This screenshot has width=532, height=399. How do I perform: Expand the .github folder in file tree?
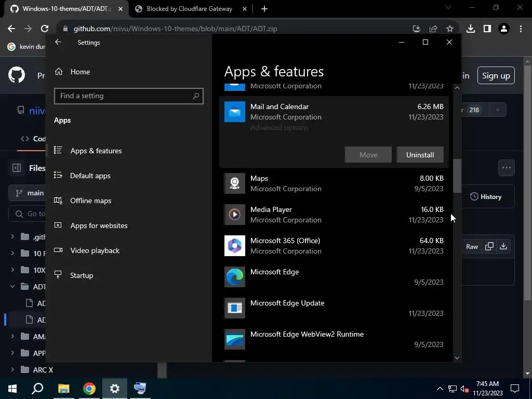click(x=12, y=236)
